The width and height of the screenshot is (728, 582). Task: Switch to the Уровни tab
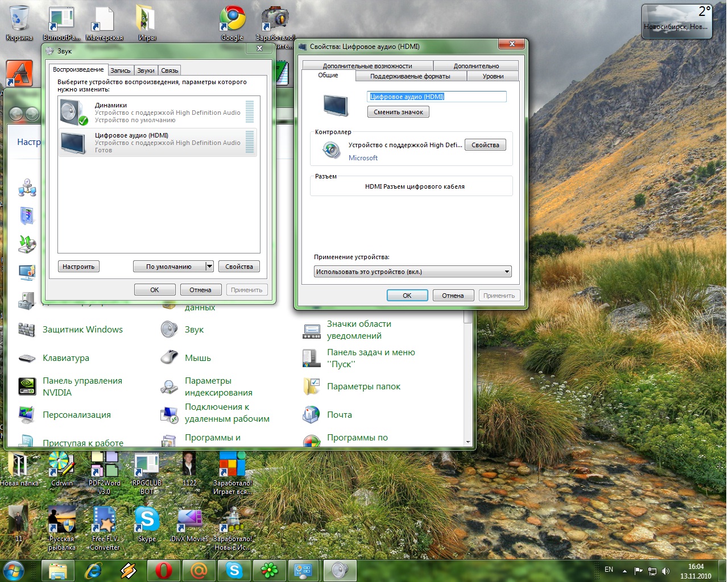493,76
